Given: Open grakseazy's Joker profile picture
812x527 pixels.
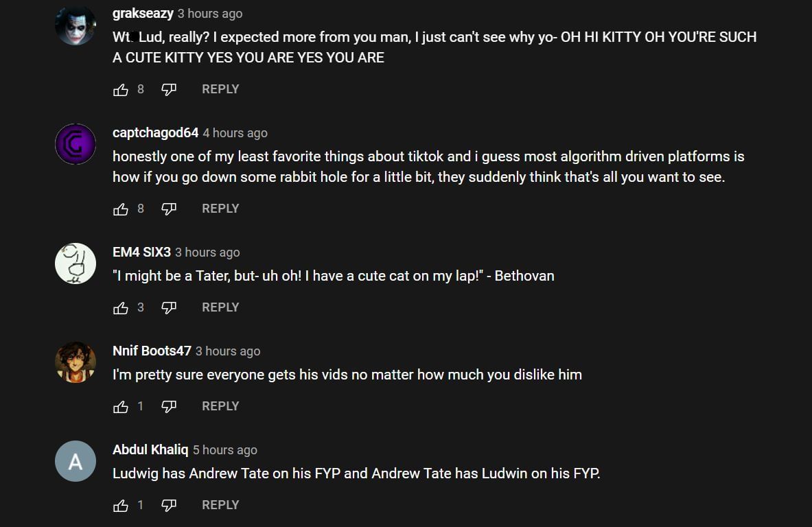Looking at the screenshot, I should [76, 26].
